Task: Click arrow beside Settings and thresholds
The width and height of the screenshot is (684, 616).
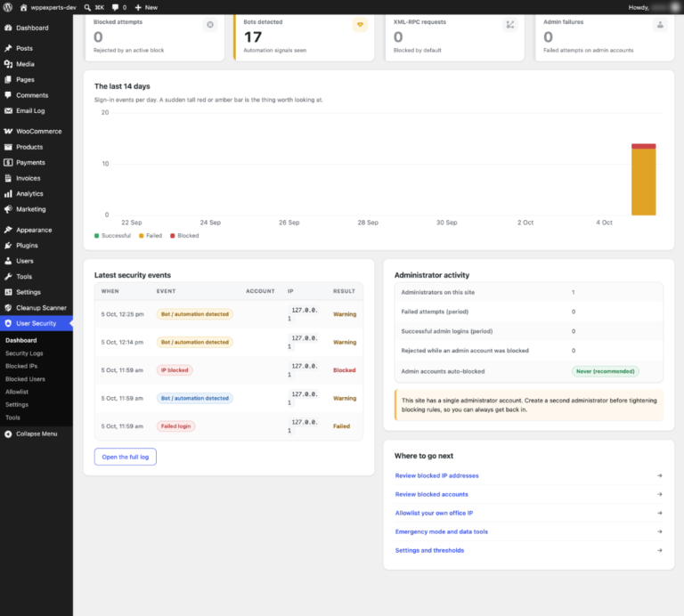Action: (660, 551)
